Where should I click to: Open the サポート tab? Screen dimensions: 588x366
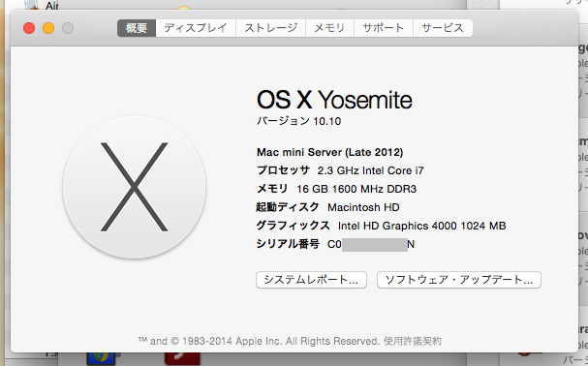tap(384, 28)
